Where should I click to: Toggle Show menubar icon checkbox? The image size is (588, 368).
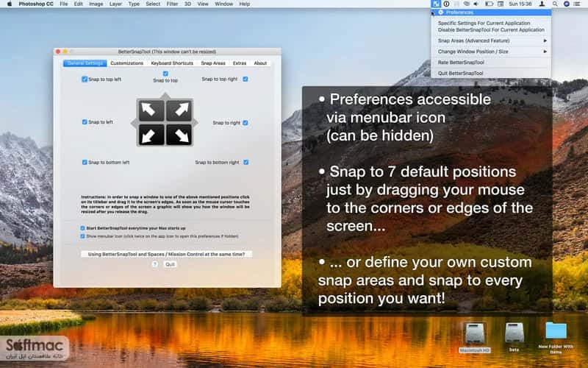coord(82,236)
